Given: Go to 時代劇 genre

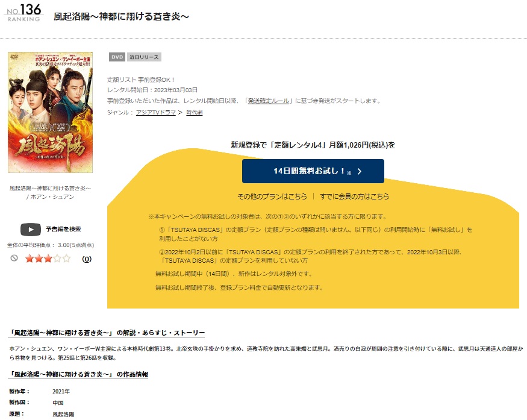Looking at the screenshot, I should [195, 112].
